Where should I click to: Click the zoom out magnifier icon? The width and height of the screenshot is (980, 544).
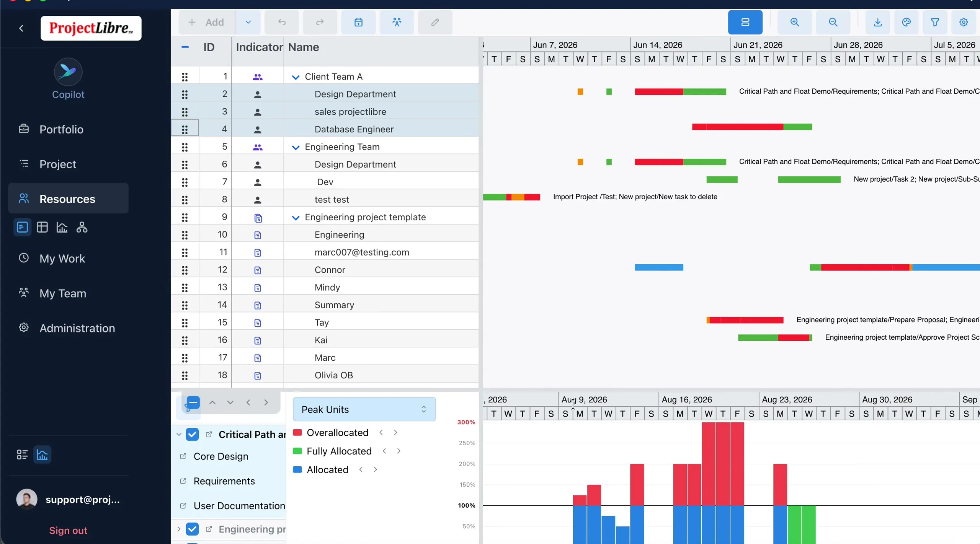pos(833,22)
